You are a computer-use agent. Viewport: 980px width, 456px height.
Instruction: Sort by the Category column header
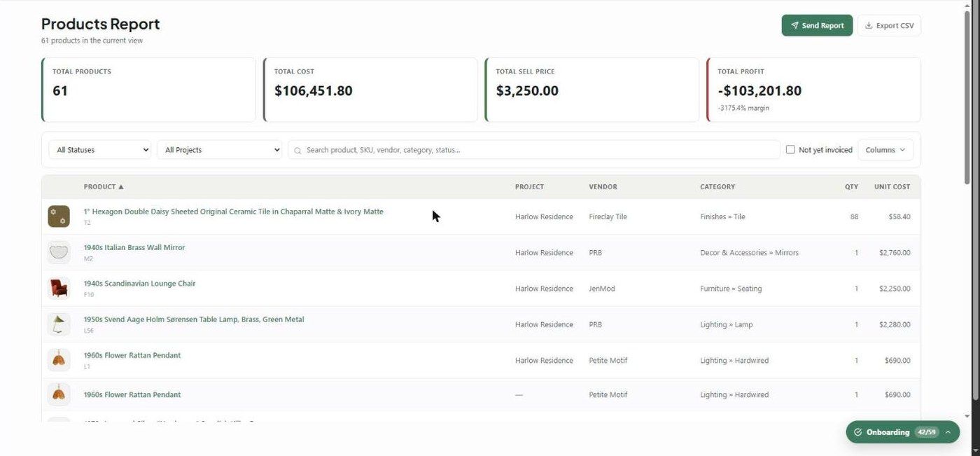(x=717, y=187)
